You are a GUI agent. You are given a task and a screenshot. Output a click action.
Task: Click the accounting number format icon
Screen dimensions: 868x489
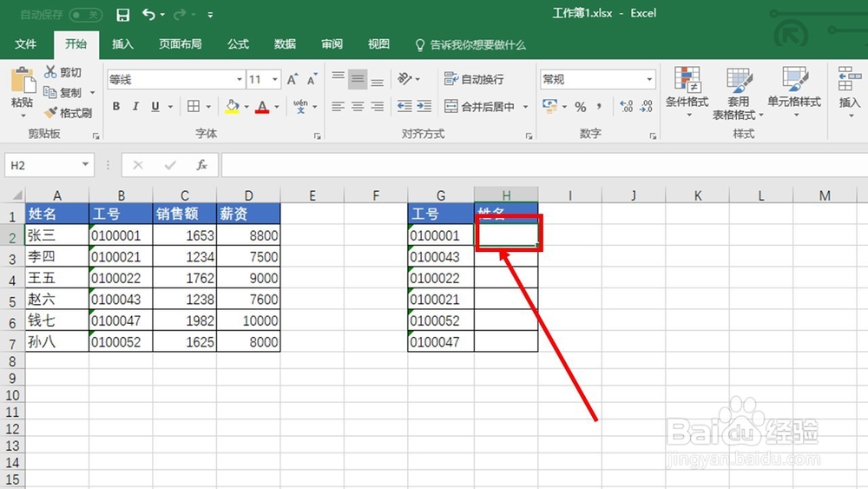549,106
